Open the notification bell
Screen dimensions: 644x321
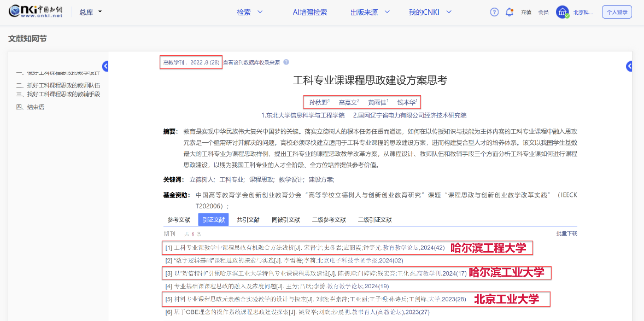509,12
